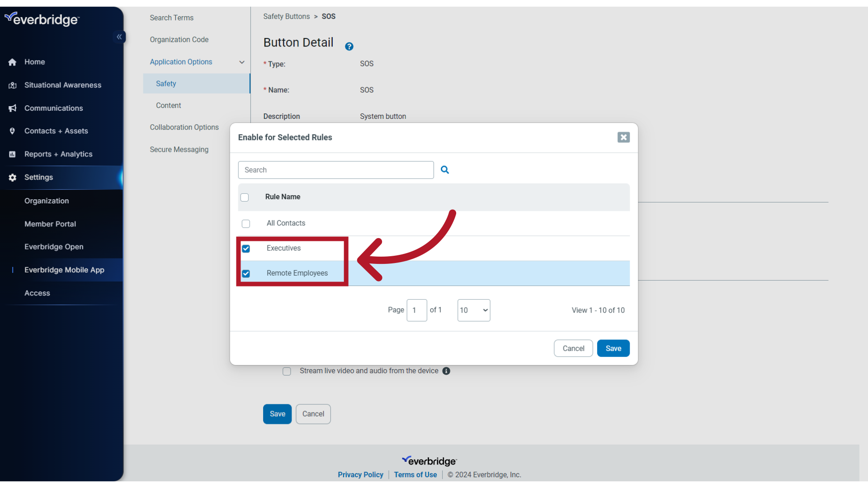This screenshot has width=868, height=488.
Task: Select the Situational Awareness icon
Action: coord(12,85)
